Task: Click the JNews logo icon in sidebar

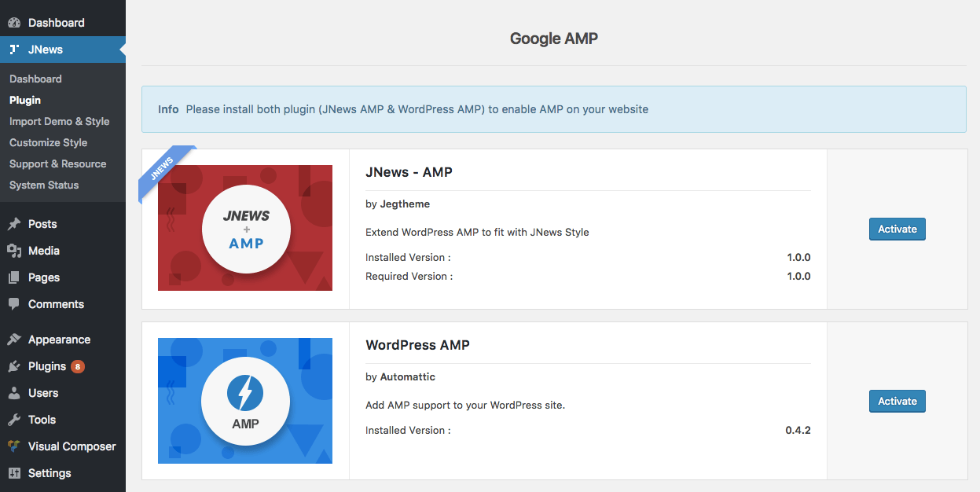Action: click(14, 50)
